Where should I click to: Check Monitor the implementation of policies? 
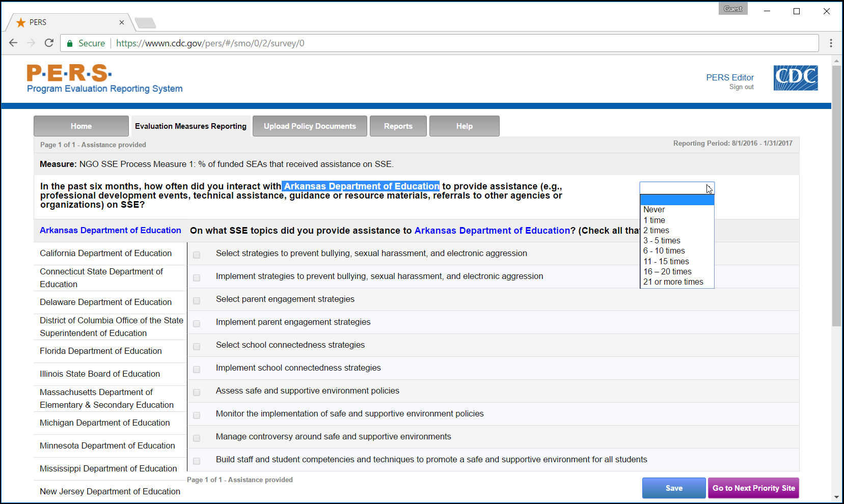pos(197,415)
